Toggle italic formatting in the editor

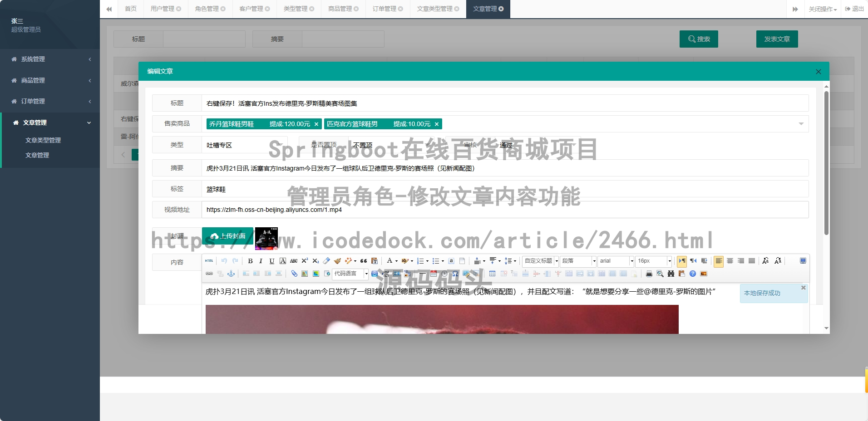[x=261, y=261]
